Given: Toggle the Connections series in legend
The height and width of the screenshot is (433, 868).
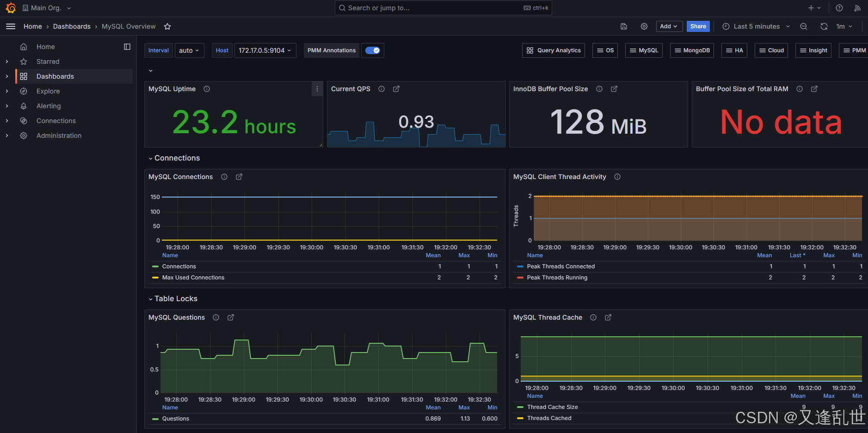Looking at the screenshot, I should click(179, 266).
